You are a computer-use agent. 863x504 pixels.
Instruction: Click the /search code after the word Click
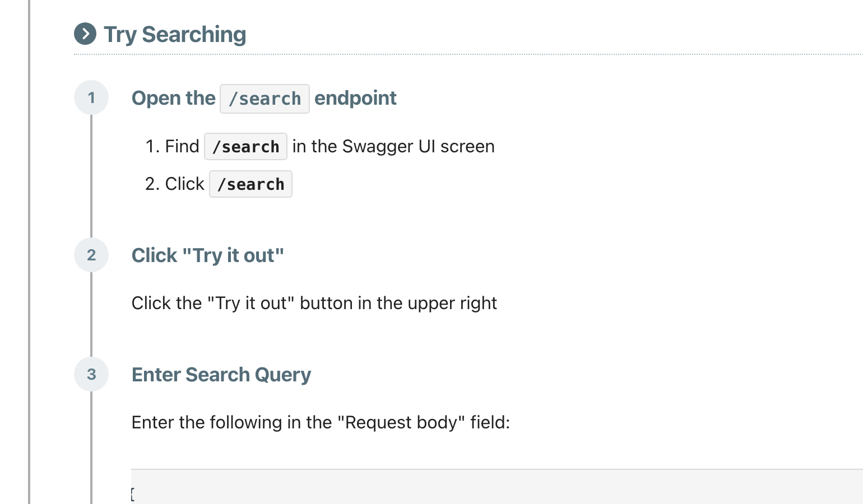tap(250, 184)
